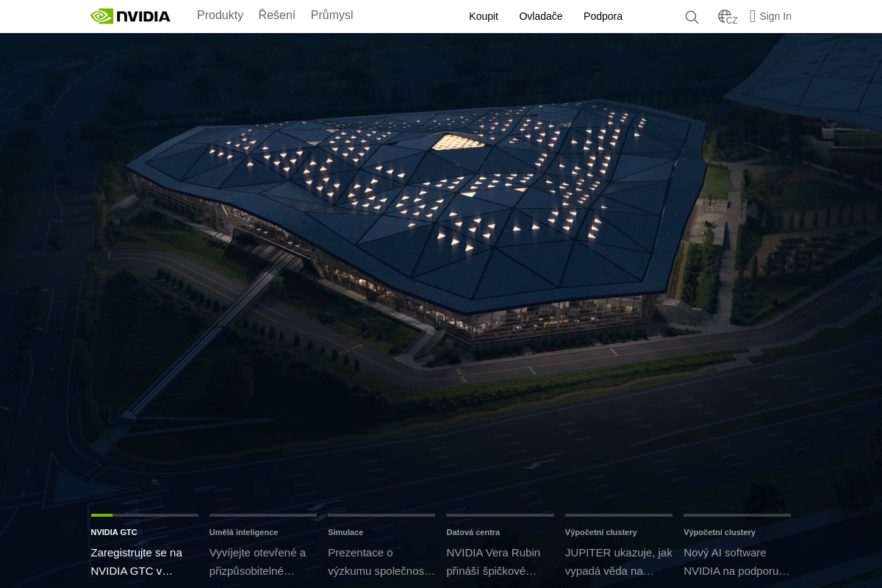
Task: Open the globe CZ region selector
Action: [x=728, y=17]
